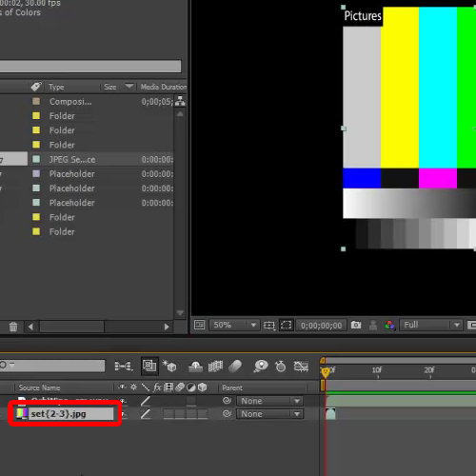The image size is (476, 476).
Task: Click the Source Name column header
Action: 39,387
